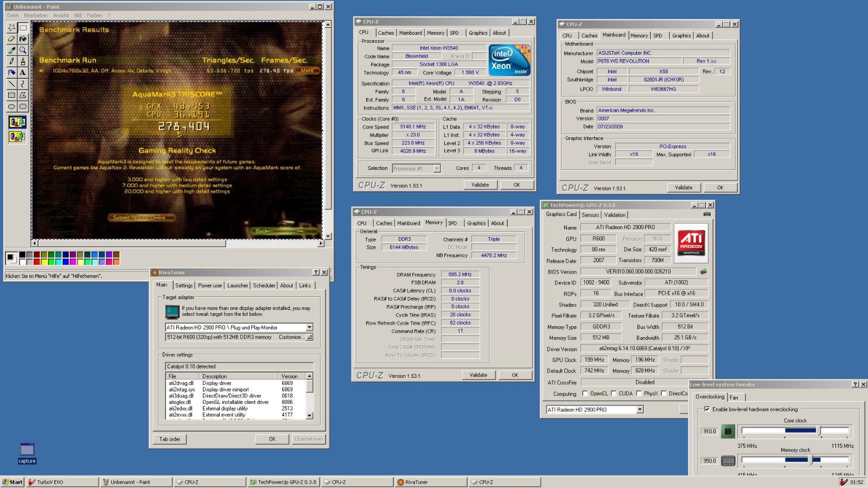The height and width of the screenshot is (488, 868).
Task: Click Paint's horizontal scrollbar right arrow
Action: pyautogui.click(x=321, y=244)
